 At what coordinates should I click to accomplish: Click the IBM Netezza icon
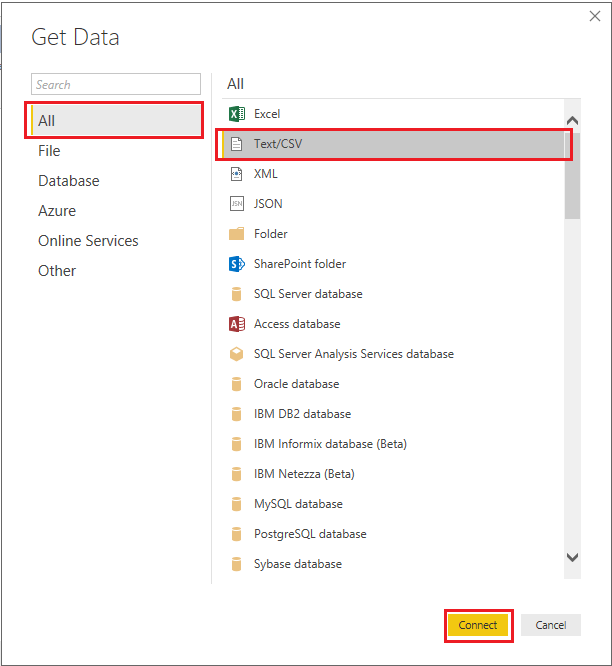237,474
